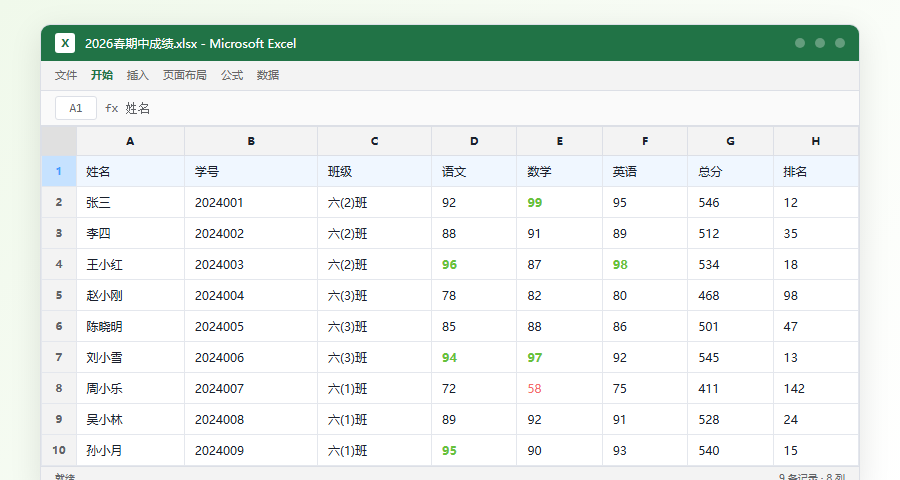Select the cell containing 张三
900x480 pixels.
130,202
